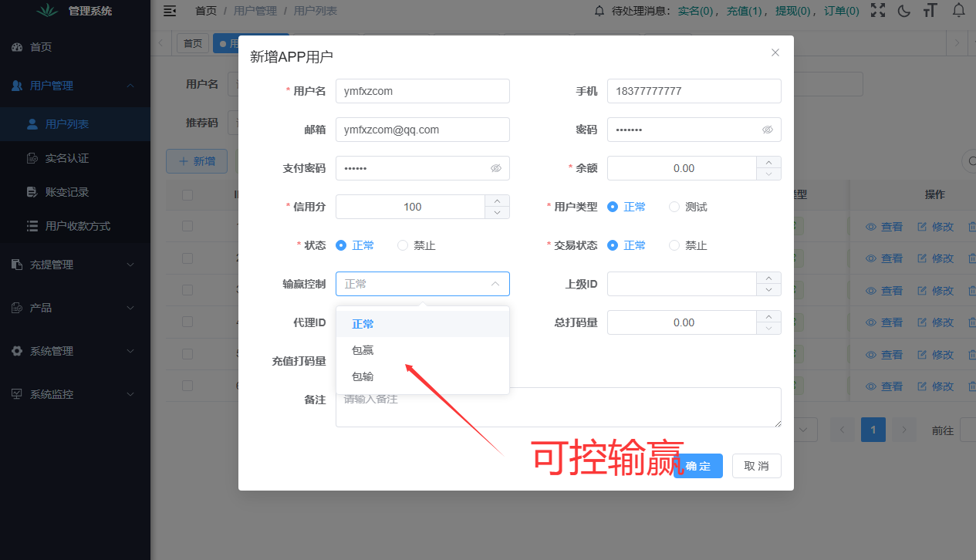Open 充值(1) pending messages link
This screenshot has width=976, height=560.
tap(745, 11)
